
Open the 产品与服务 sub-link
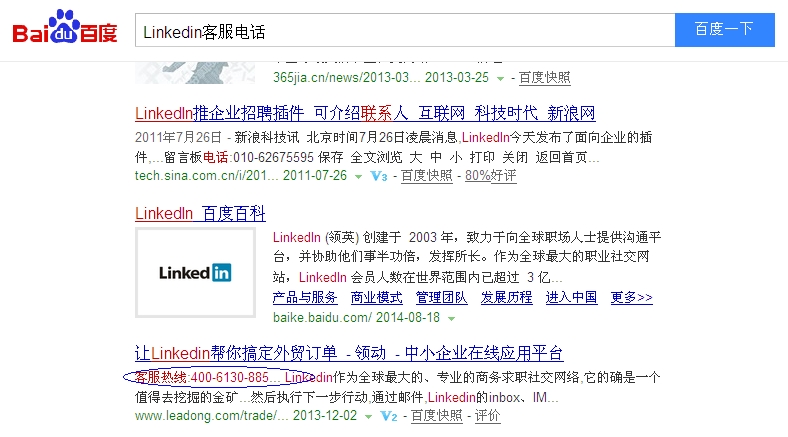(305, 297)
